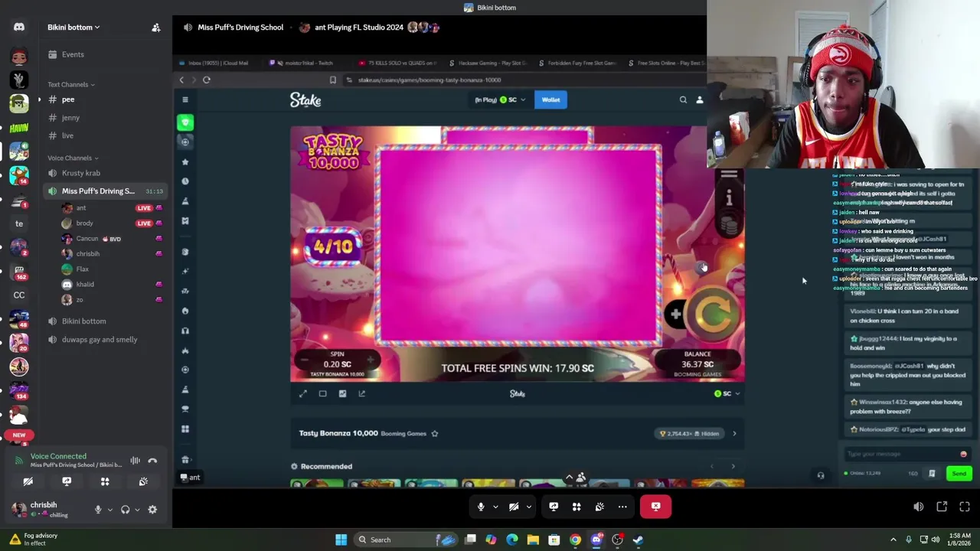Expand microphone input options arrow by chrisbih
Image resolution: width=980 pixels, height=551 pixels.
click(x=109, y=510)
